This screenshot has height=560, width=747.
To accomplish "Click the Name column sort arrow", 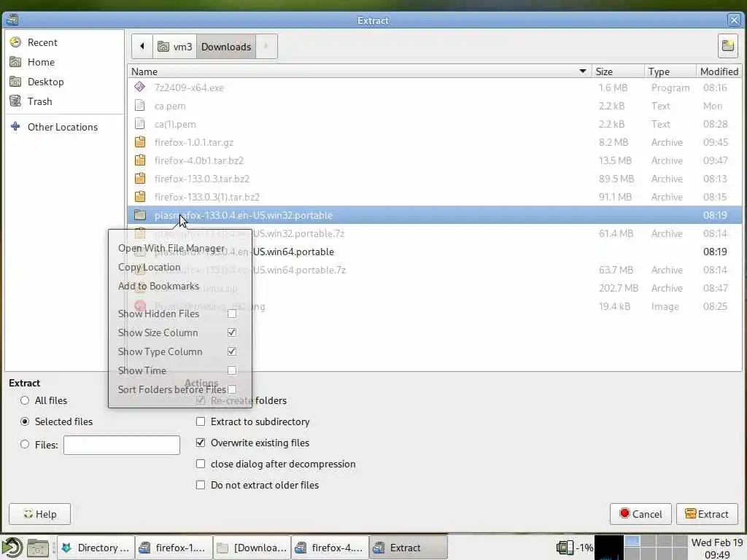I will click(582, 71).
